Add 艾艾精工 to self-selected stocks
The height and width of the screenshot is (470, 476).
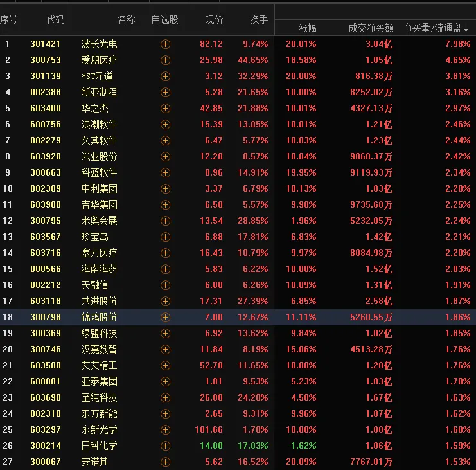(165, 365)
